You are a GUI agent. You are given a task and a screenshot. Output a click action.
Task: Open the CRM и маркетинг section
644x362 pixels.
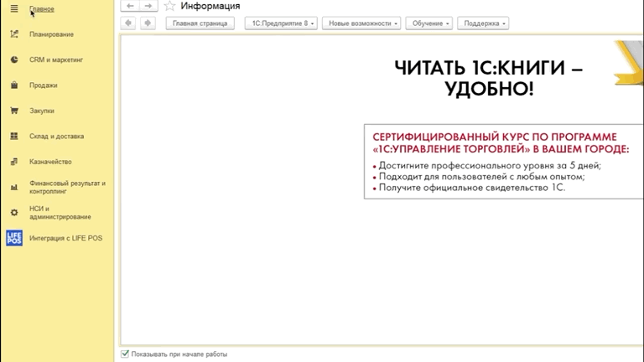[x=56, y=60]
